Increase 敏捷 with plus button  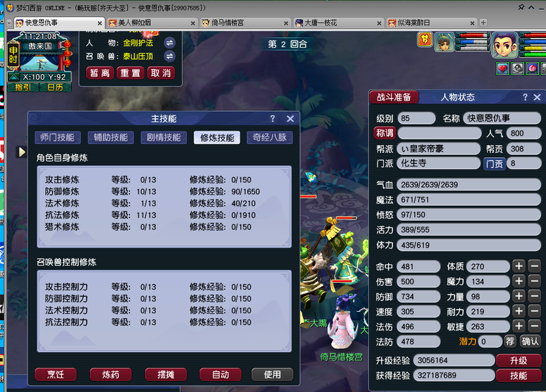point(519,327)
